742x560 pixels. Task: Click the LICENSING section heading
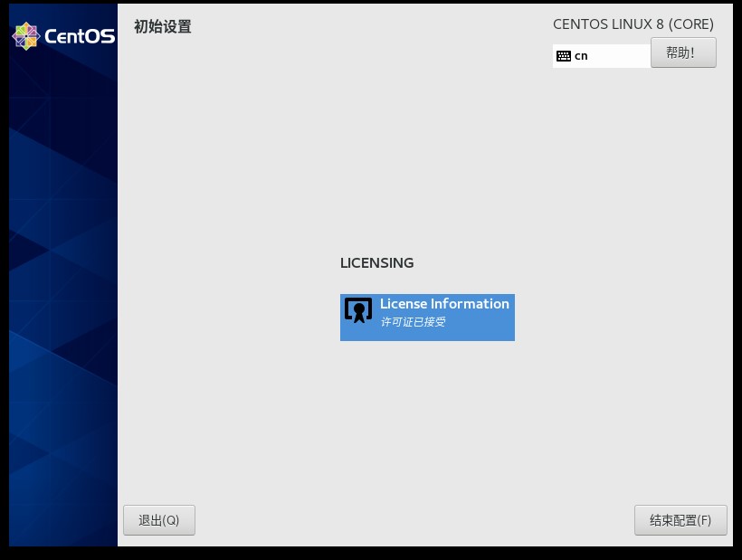pyautogui.click(x=376, y=263)
